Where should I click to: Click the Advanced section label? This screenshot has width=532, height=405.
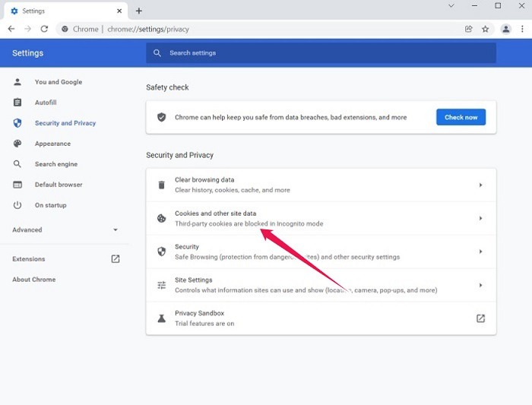coord(27,229)
